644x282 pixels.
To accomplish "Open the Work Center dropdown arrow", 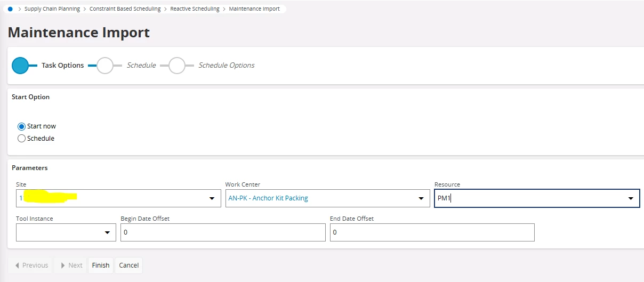I will tap(421, 198).
